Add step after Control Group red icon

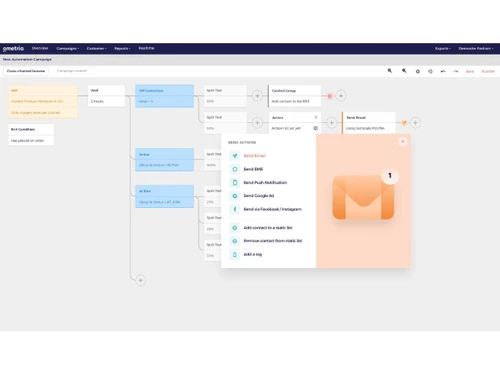[341, 96]
